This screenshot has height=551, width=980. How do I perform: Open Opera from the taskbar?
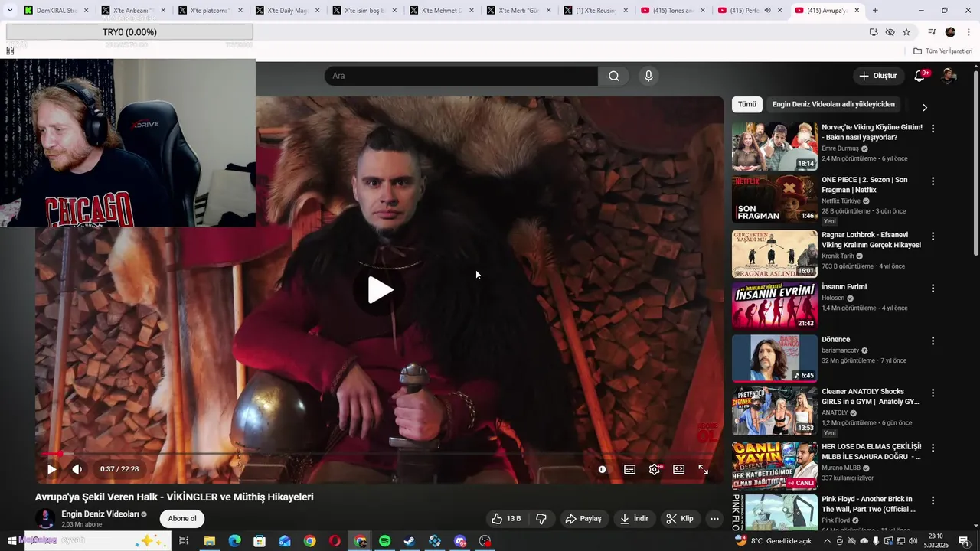click(x=335, y=541)
